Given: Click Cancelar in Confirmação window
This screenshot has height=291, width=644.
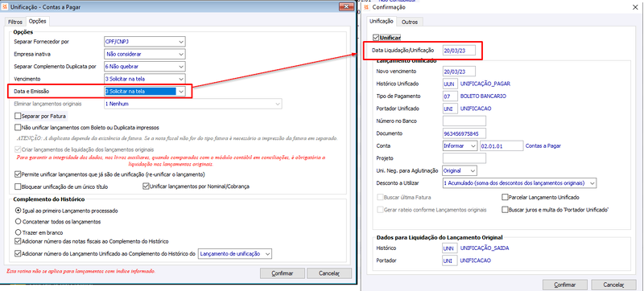Looking at the screenshot, I should (x=613, y=285).
